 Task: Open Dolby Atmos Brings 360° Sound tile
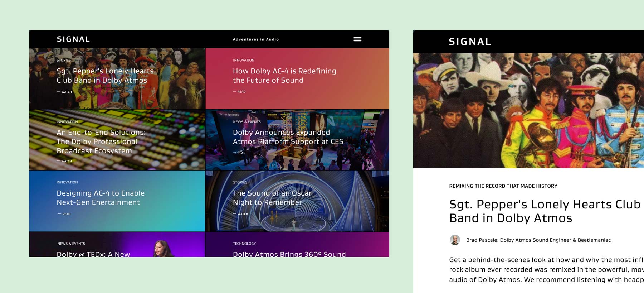289,254
